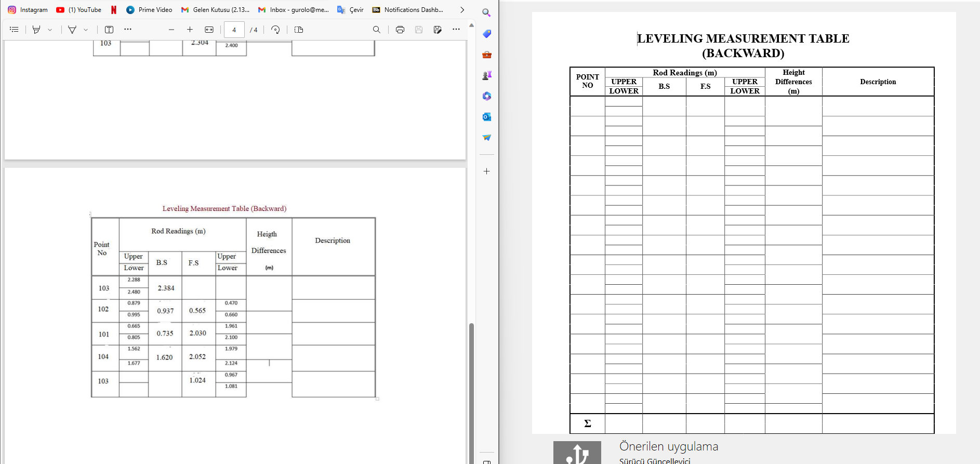Click the 'Height Differences (m)' header in right document
980x464 pixels.
[793, 82]
